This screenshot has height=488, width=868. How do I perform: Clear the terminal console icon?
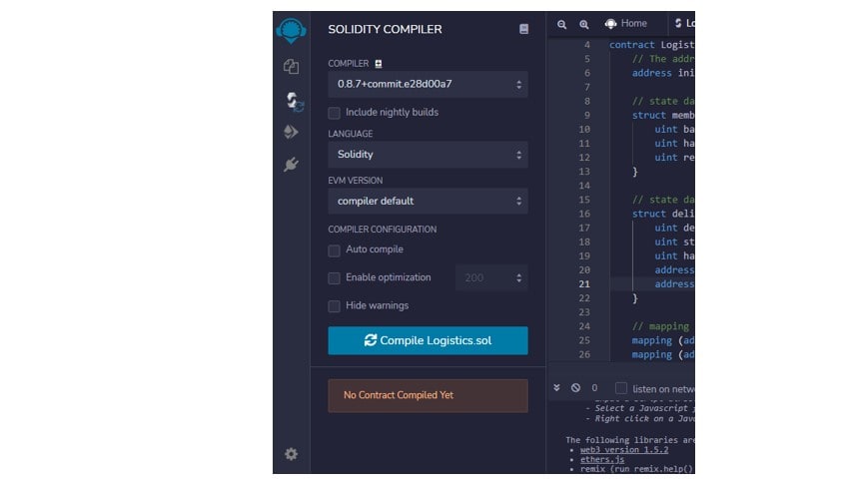[575, 388]
